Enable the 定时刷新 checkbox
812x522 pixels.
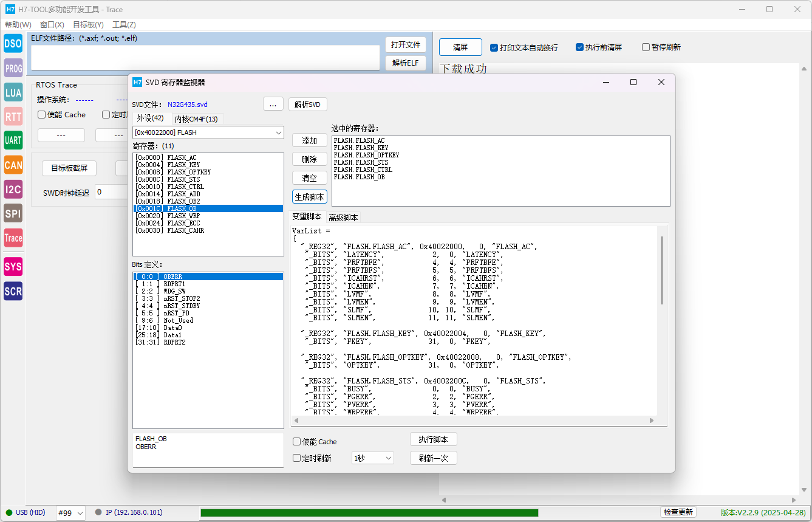click(297, 458)
